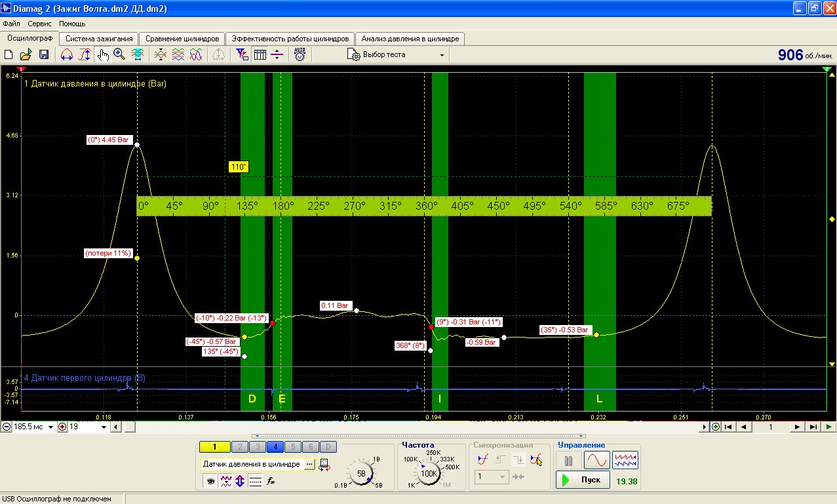Screen dimensions: 837x504
Task: Click the cyan vertical stretch waveform icon
Action: point(138,55)
